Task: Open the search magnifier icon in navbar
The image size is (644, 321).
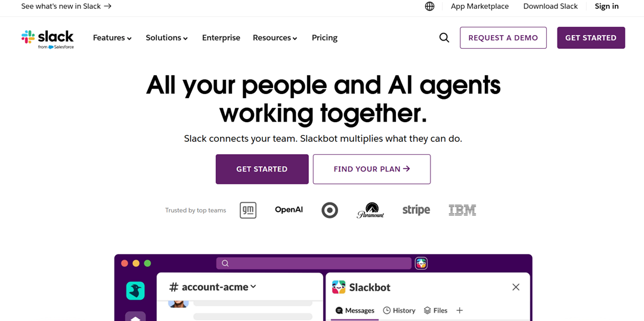Action: pos(444,38)
